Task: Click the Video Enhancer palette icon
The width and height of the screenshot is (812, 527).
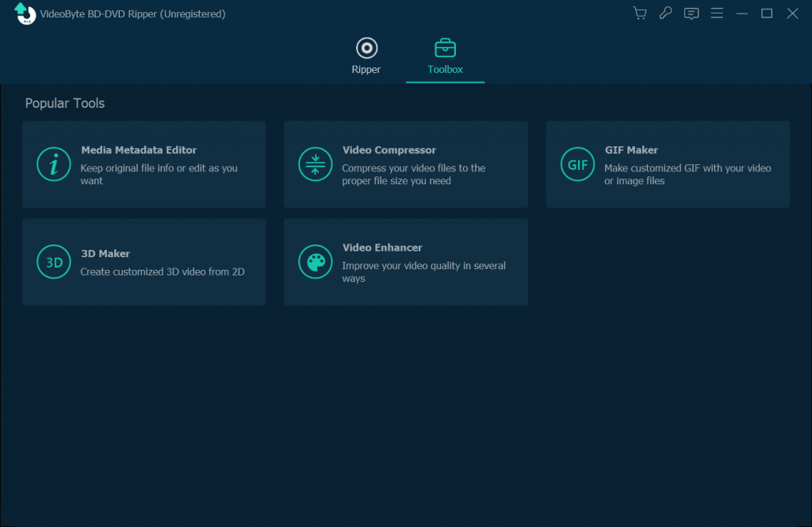Action: tap(316, 262)
